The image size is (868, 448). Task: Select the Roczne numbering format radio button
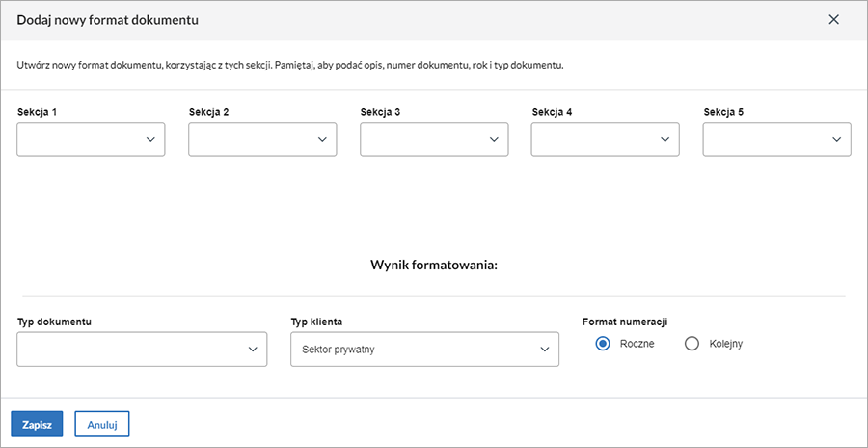(x=604, y=344)
